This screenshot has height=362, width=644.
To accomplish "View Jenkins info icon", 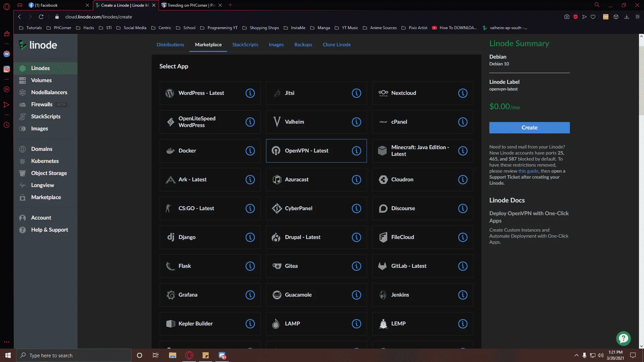I will 463,295.
